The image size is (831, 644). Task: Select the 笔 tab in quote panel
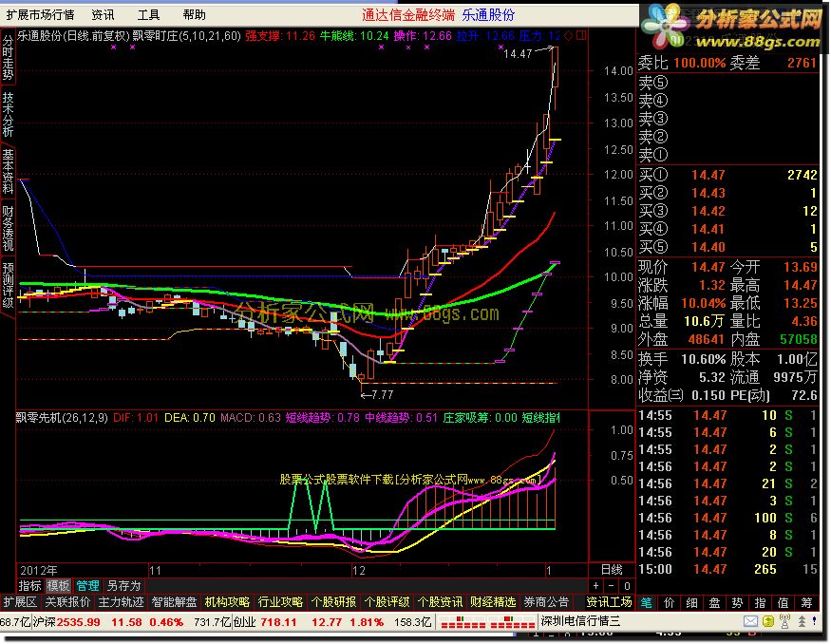tap(646, 602)
